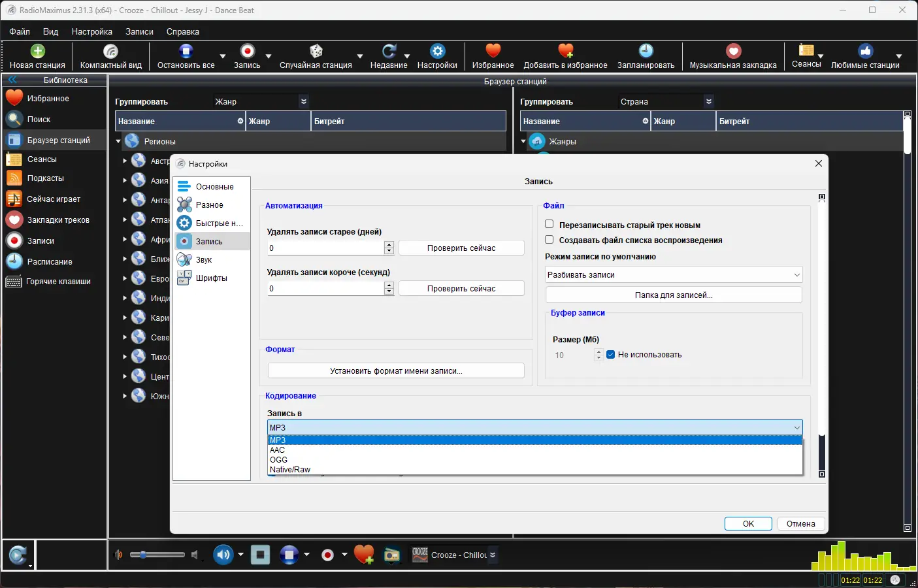Open right Группировать dropdown showing Страна
This screenshot has width=918, height=588.
pyautogui.click(x=666, y=102)
